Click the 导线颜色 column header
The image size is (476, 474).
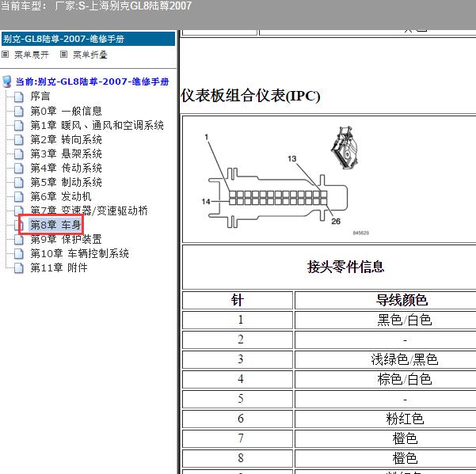pos(402,300)
